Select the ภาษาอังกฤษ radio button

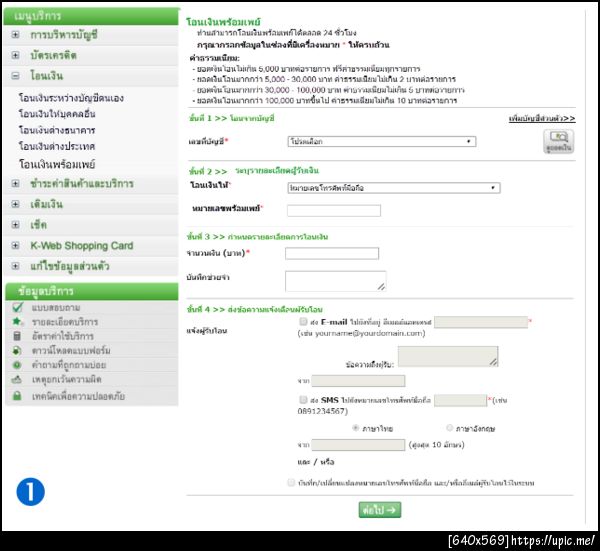[450, 428]
